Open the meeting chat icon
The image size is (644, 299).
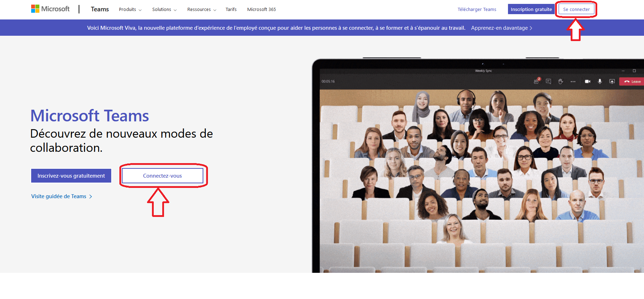coord(548,81)
